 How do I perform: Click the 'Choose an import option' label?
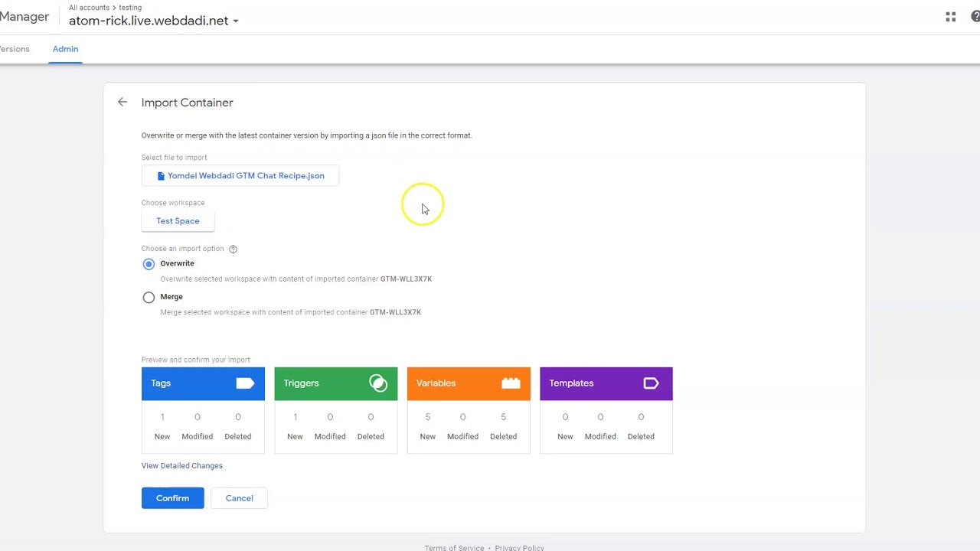[x=182, y=249]
